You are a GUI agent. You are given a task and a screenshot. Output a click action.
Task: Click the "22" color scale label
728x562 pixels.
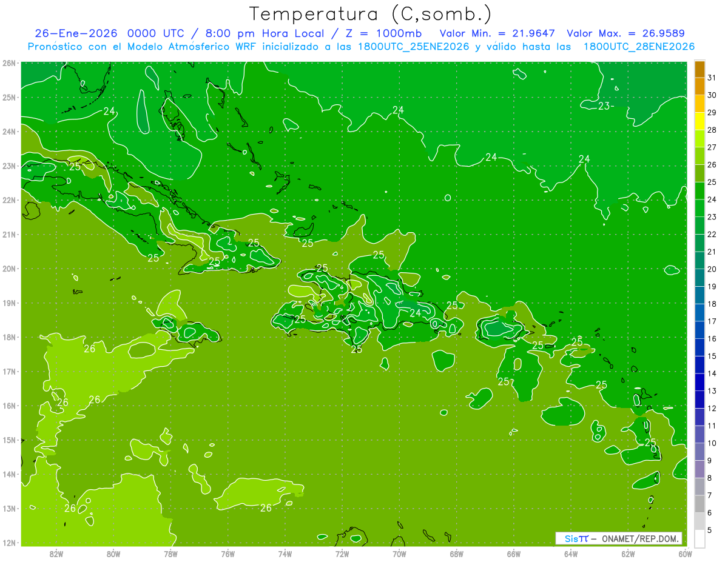click(x=712, y=234)
